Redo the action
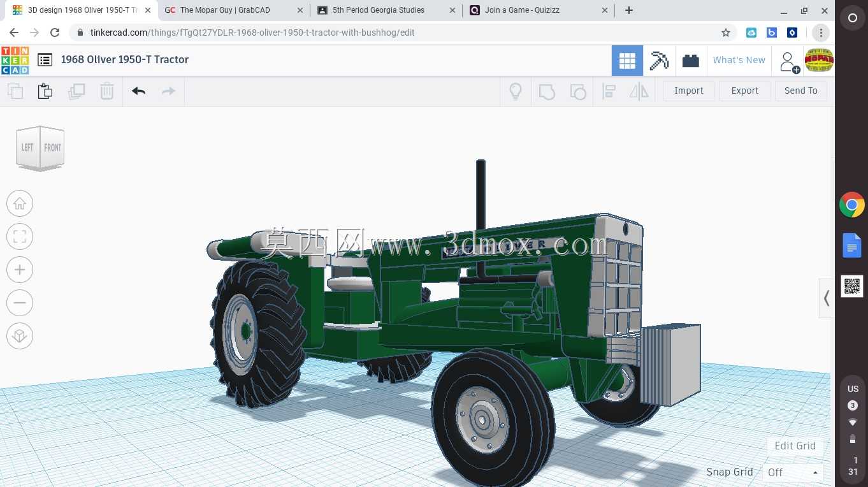Viewport: 868px width, 487px height. (168, 91)
